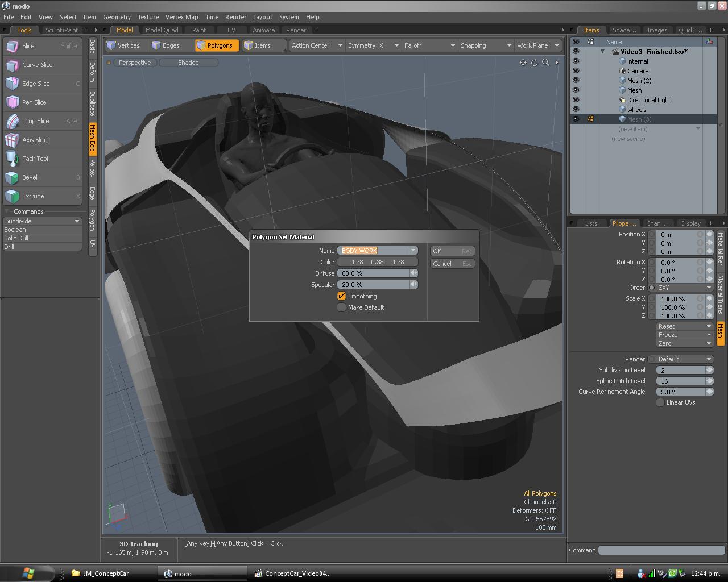Viewport: 728px width, 582px height.
Task: Activate the Pen Slice tool
Action: pos(34,102)
